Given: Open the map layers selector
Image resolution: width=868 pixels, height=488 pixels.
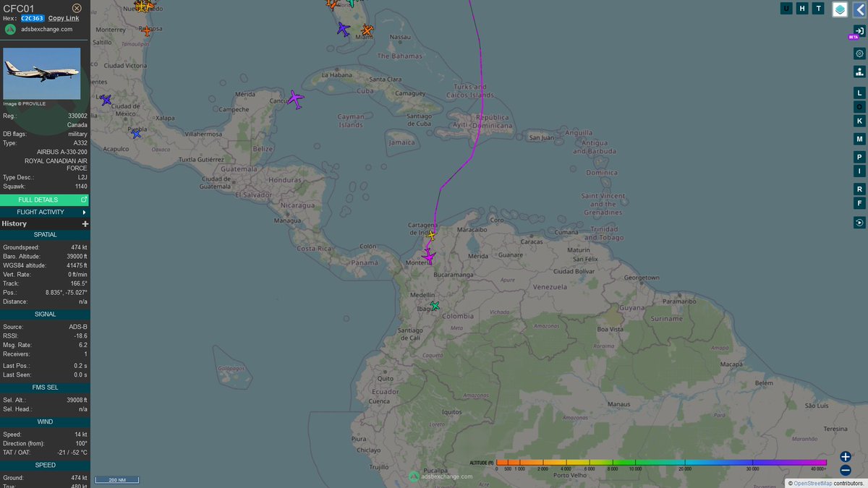Looking at the screenshot, I should 840,9.
